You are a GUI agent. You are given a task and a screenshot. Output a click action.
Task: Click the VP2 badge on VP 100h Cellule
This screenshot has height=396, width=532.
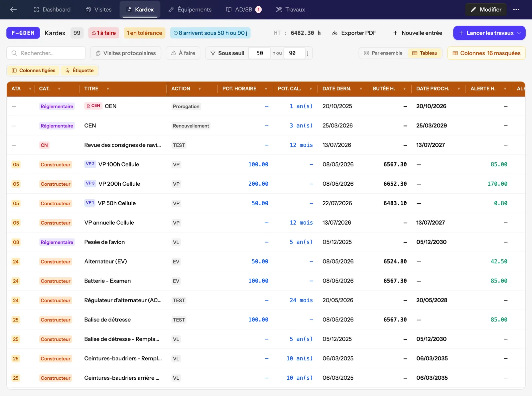[90, 164]
